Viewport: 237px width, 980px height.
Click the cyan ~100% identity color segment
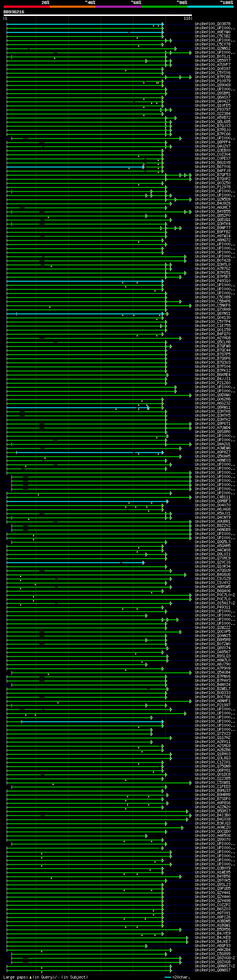(x=210, y=6)
